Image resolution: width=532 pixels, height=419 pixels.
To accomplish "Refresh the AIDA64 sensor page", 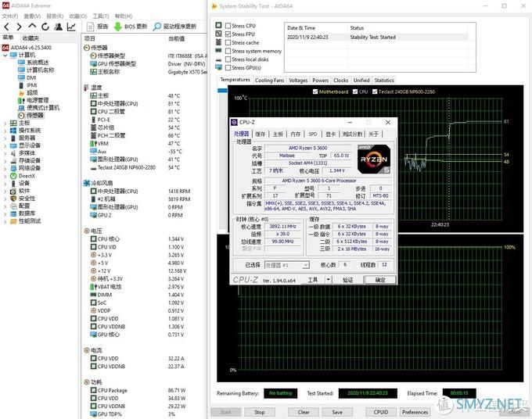I will pos(45,27).
